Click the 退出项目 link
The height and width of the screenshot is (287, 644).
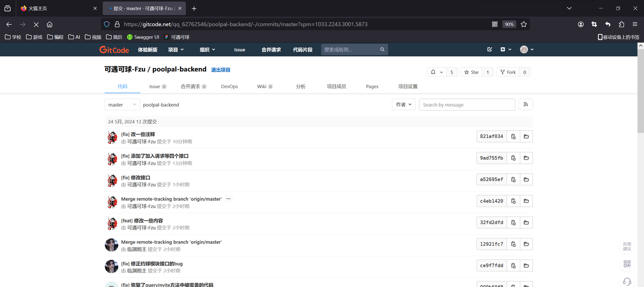[220, 70]
